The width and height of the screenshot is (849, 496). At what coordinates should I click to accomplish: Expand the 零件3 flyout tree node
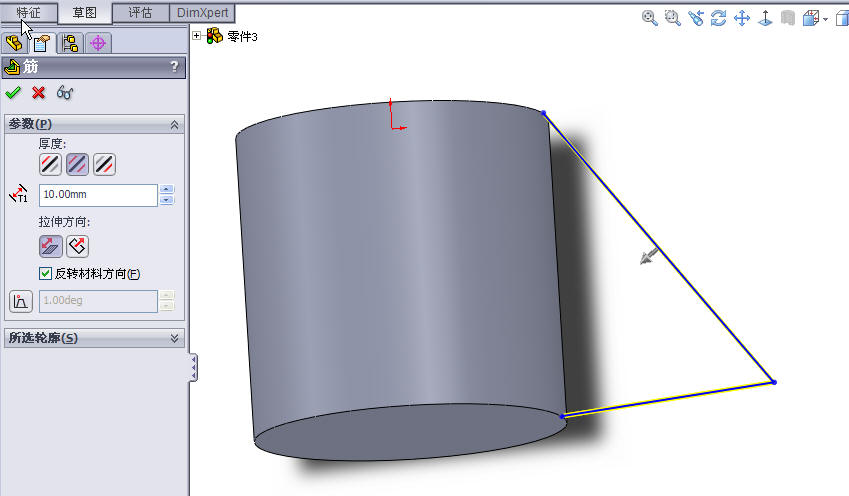click(x=197, y=36)
